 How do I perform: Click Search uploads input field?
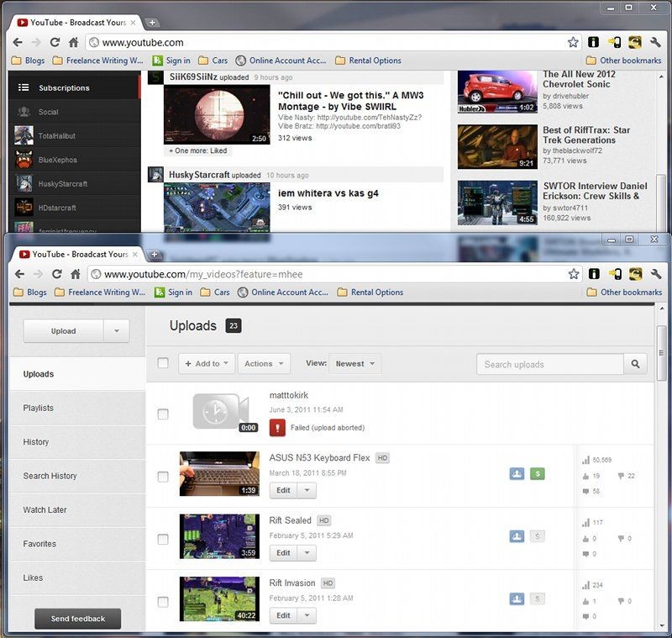point(550,364)
